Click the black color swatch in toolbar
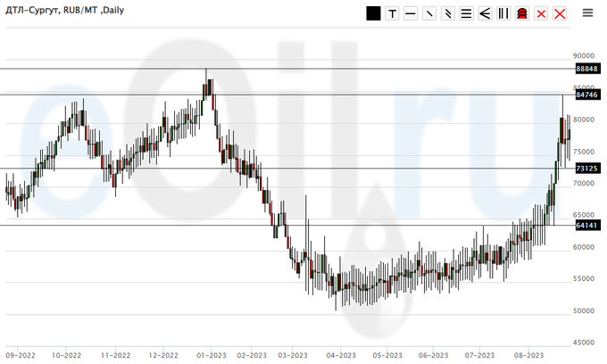The height and width of the screenshot is (364, 607). (x=373, y=13)
